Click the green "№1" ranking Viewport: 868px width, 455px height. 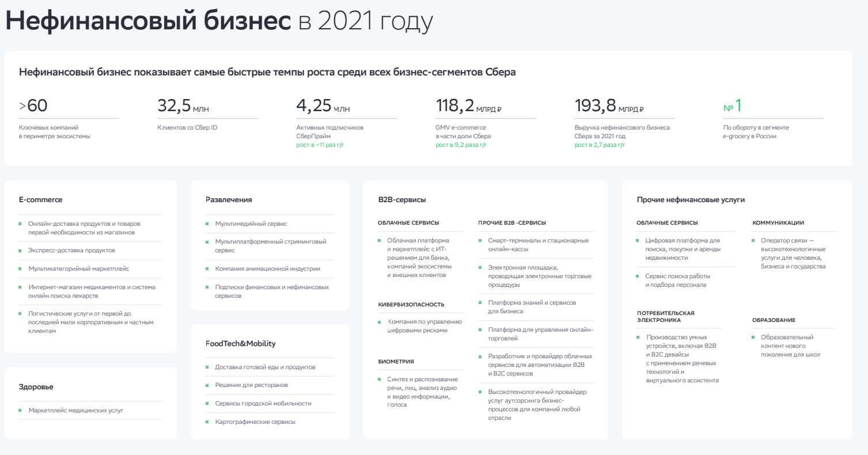coord(733,106)
